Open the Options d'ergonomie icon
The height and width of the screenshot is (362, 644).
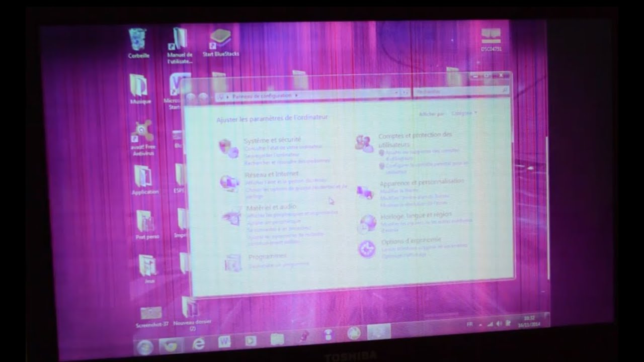(367, 249)
